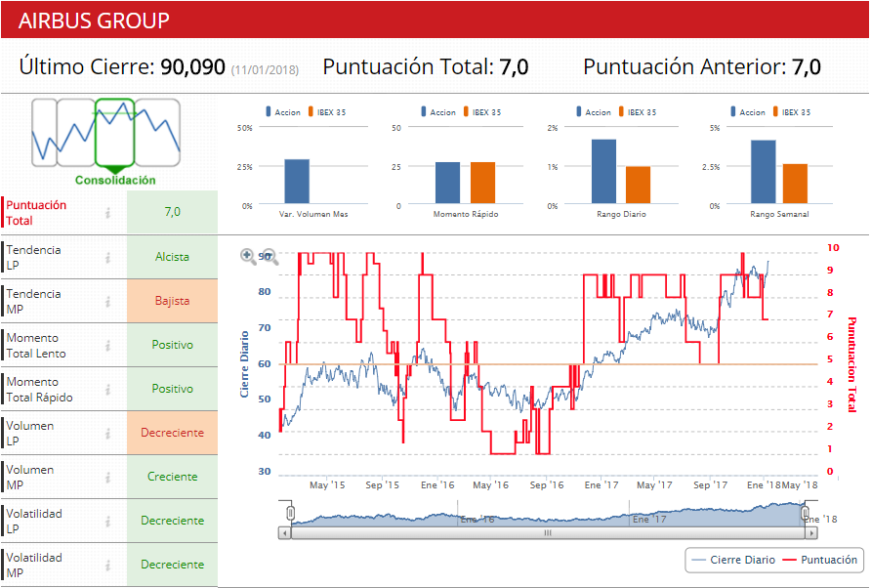
Task: Click the Bajista value cell
Action: coord(172,301)
